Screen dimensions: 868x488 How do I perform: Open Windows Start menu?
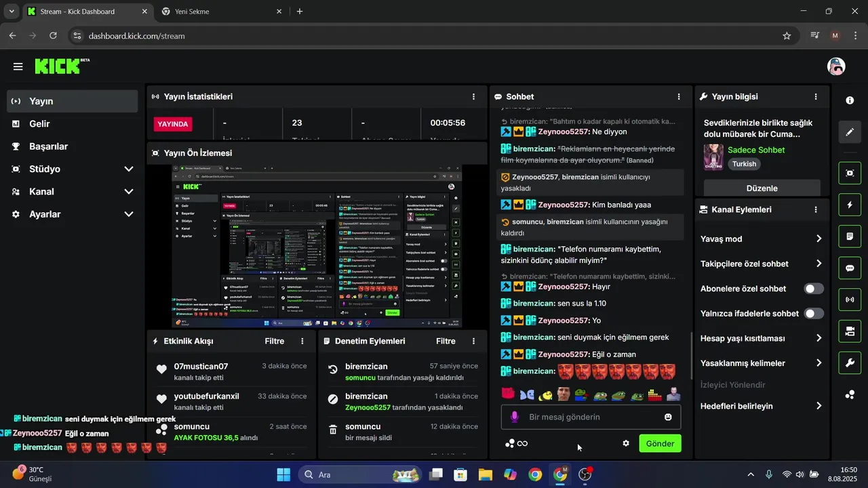[x=283, y=474]
